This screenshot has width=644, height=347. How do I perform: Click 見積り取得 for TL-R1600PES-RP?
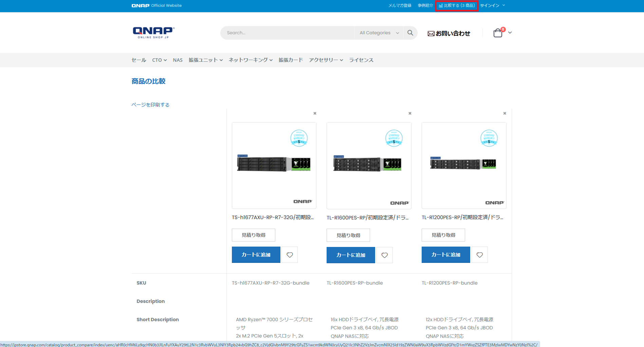tap(348, 235)
